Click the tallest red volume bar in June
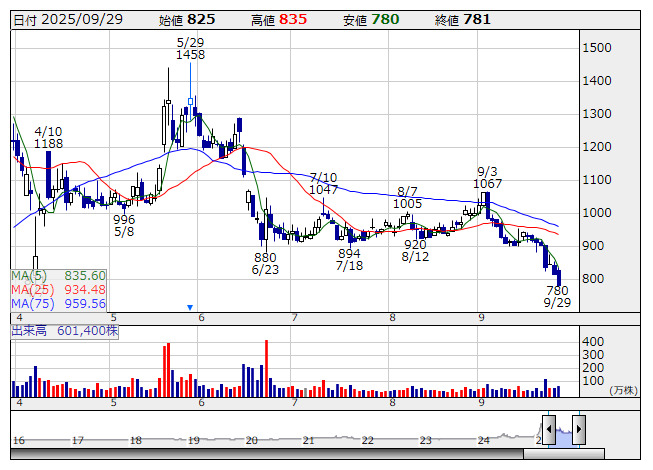Screen dimensions: 653x470 pyautogui.click(x=267, y=368)
